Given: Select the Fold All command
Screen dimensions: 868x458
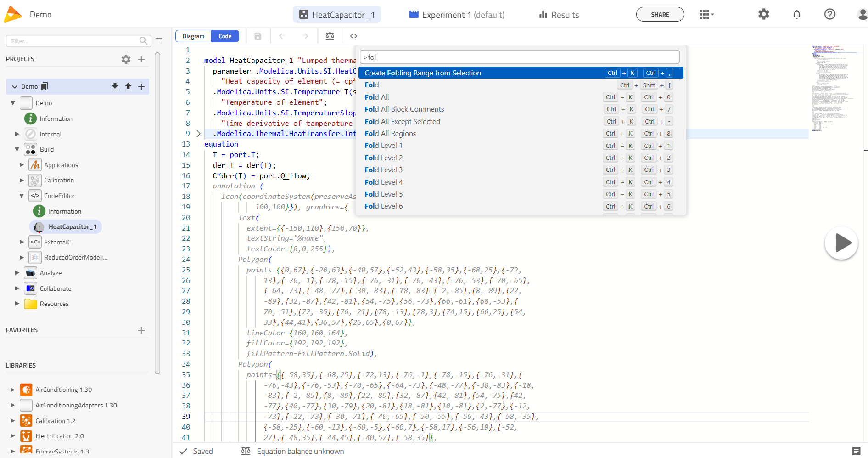Looking at the screenshot, I should pyautogui.click(x=377, y=97).
